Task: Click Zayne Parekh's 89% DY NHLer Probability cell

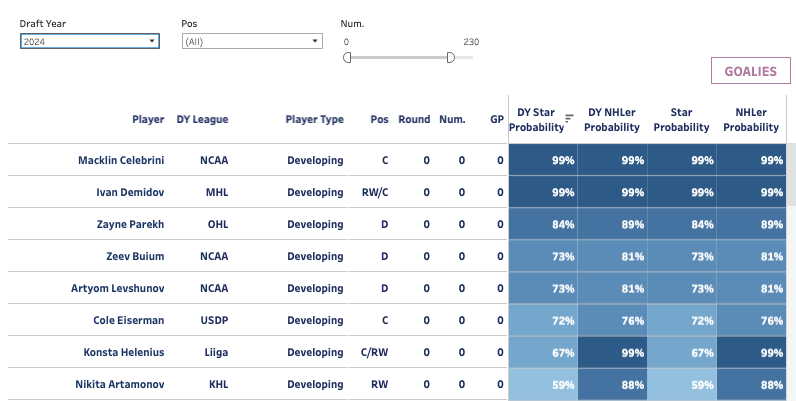Action: point(612,224)
